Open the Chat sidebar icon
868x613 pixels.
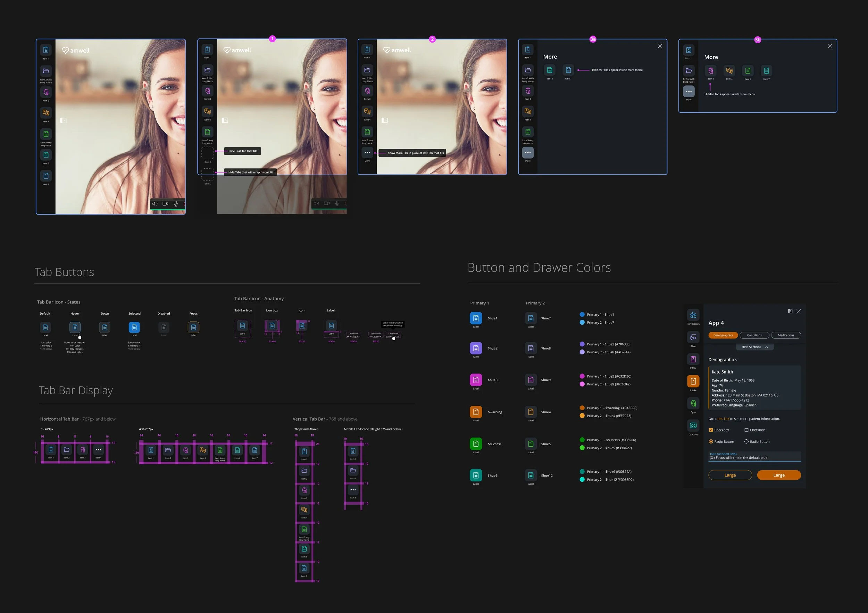(693, 337)
